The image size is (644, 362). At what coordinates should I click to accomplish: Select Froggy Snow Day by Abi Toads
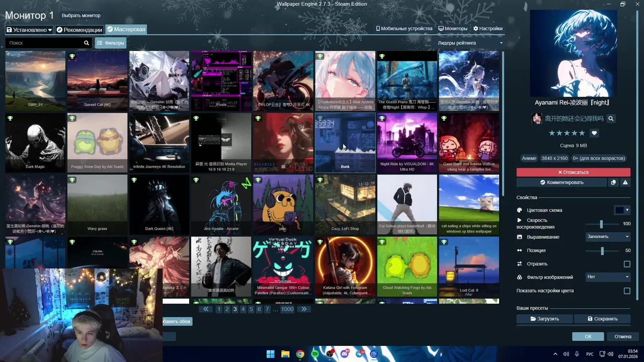97,143
